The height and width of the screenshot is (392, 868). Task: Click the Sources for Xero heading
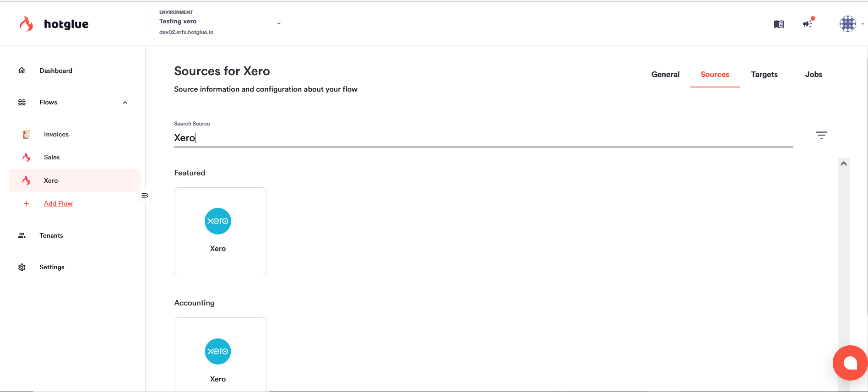222,71
